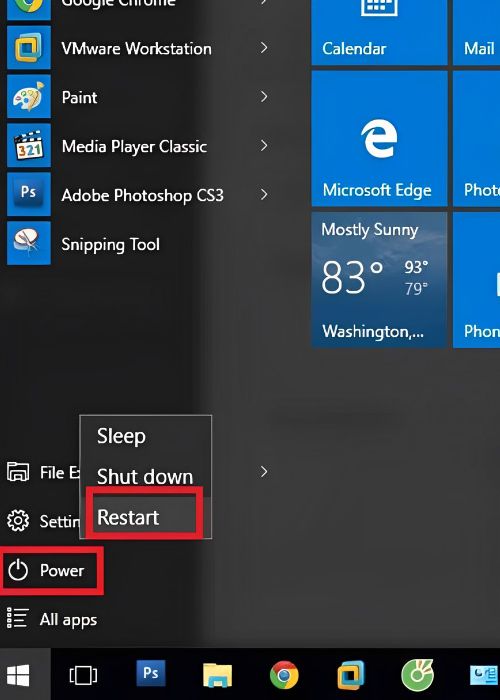Open Photoshop from the taskbar
The width and height of the screenshot is (500, 700).
point(150,673)
